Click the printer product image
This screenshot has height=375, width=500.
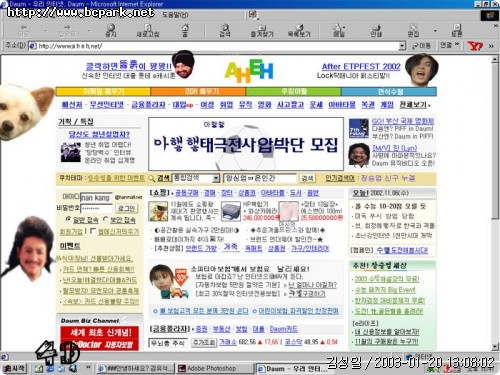coord(231,211)
